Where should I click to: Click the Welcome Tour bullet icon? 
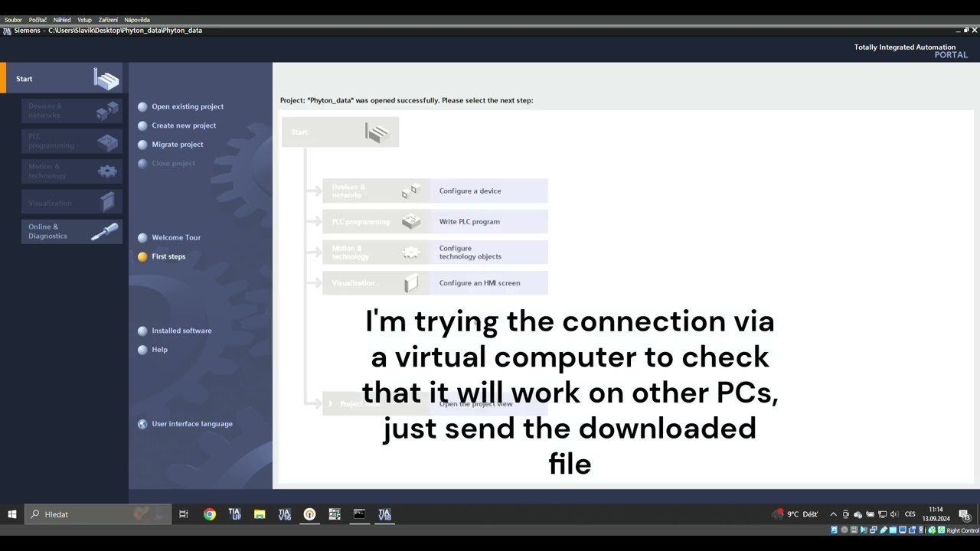tap(142, 238)
